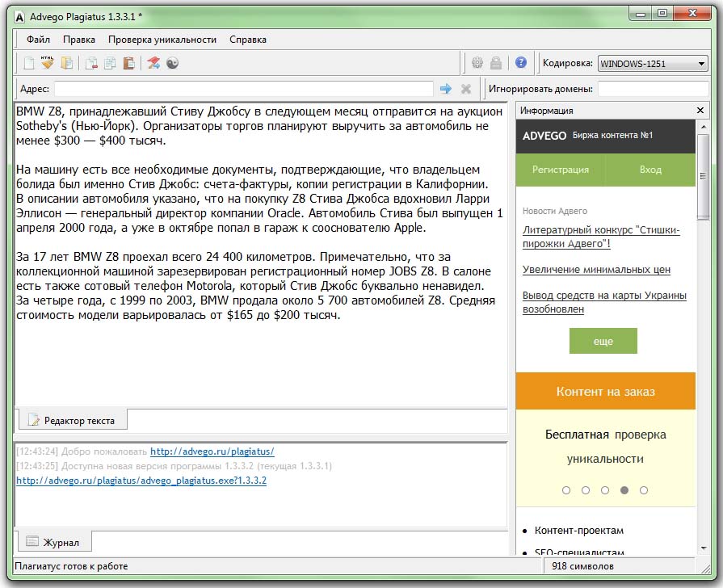Click the Журнал tab icon
723x588 pixels.
click(32, 541)
